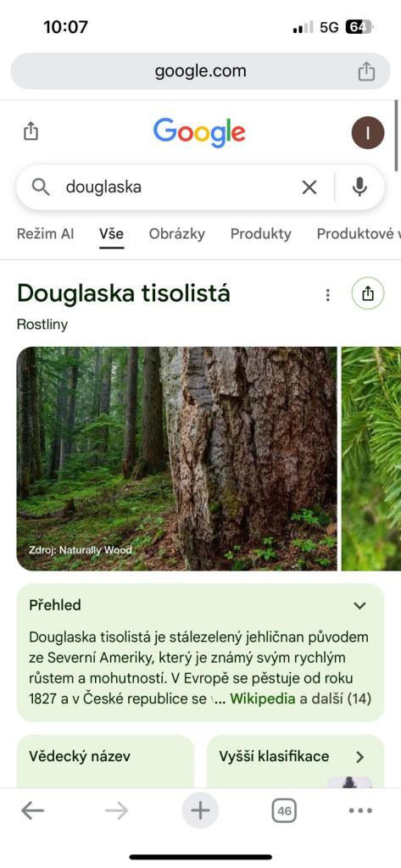Switch to Obrázky tab
Image resolution: width=401 pixels, height=868 pixels.
176,234
